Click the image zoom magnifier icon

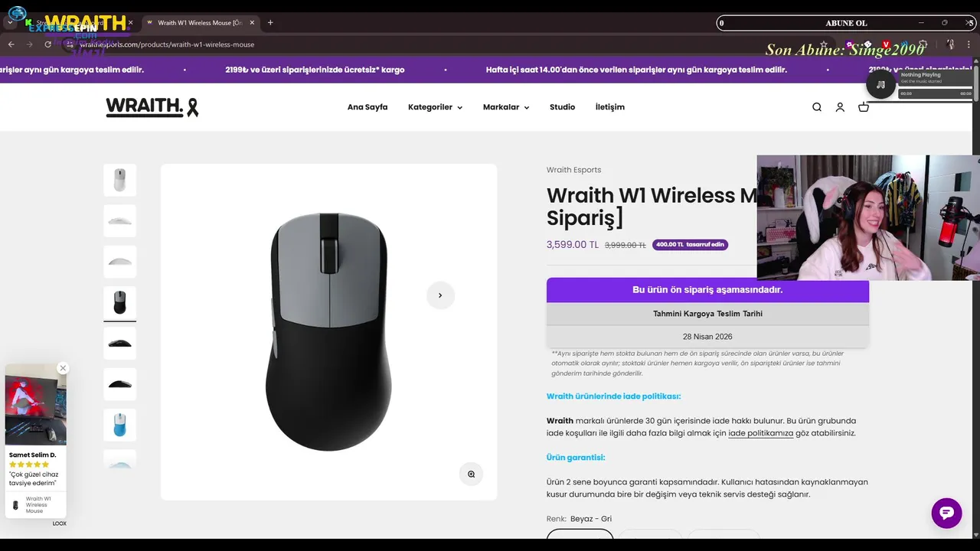click(471, 474)
